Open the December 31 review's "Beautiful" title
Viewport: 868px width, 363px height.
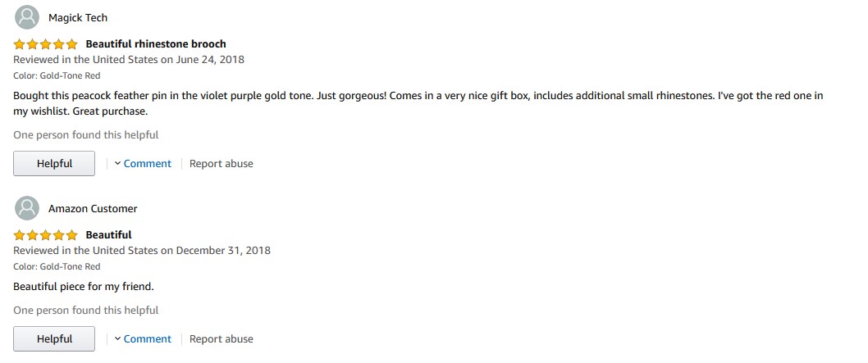coord(108,235)
